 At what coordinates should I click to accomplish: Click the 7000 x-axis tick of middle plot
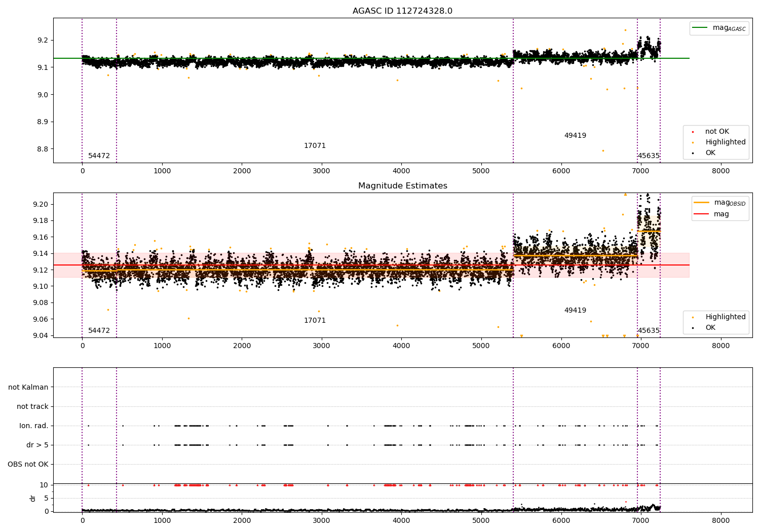[x=641, y=346]
